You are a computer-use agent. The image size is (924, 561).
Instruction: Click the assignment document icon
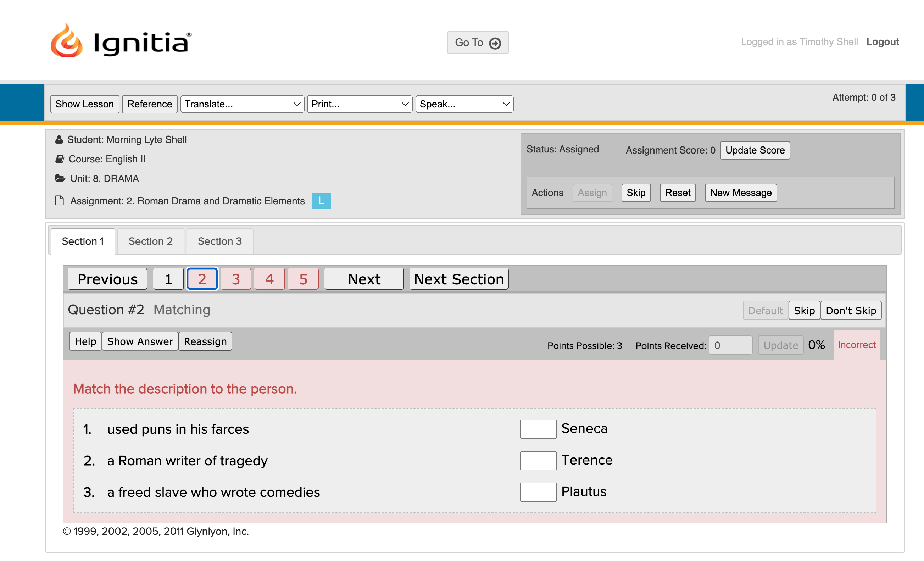[59, 201]
